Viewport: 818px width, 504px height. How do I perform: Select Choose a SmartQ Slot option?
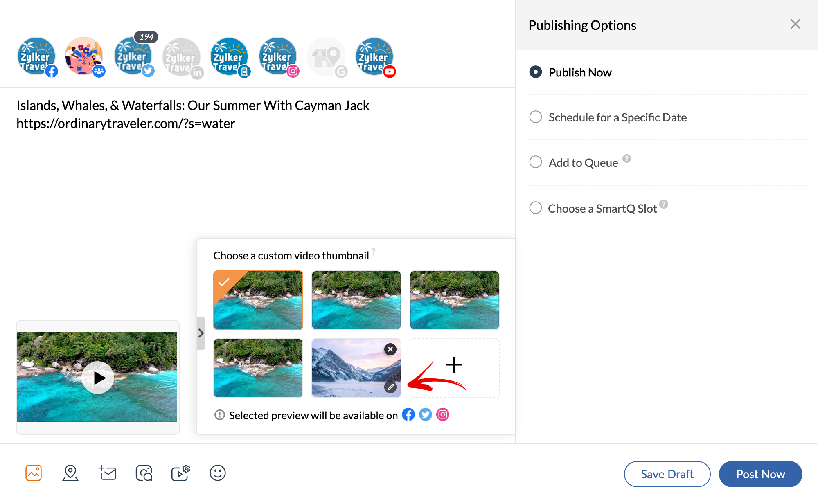[x=536, y=208]
